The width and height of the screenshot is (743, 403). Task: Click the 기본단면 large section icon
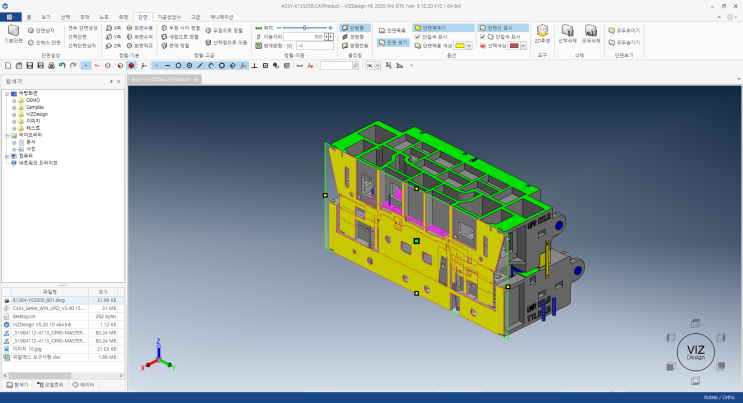tap(13, 34)
